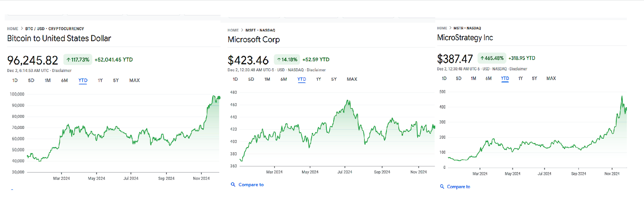
Task: Select 5D range on Microsoft chart
Action: (x=251, y=79)
